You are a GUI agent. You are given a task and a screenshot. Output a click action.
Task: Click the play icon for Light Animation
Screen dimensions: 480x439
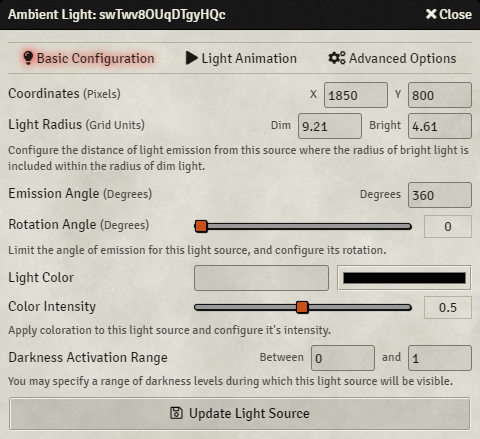tap(192, 58)
